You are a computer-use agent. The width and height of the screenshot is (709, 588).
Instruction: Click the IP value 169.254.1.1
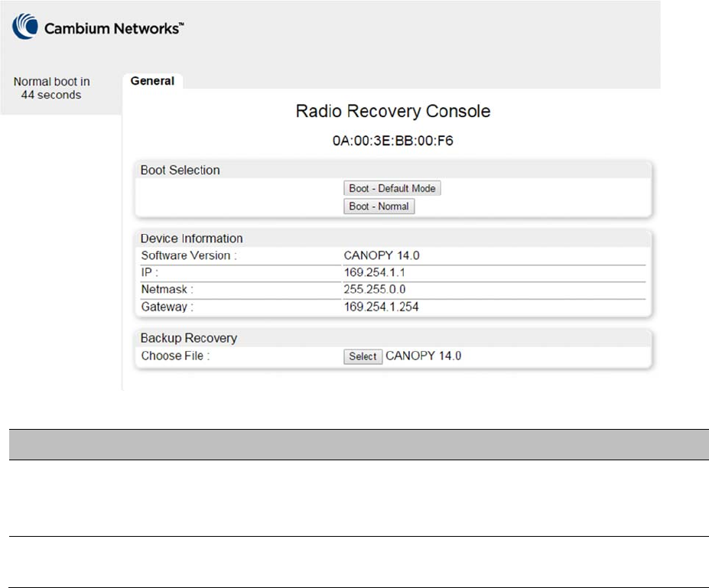click(x=375, y=272)
